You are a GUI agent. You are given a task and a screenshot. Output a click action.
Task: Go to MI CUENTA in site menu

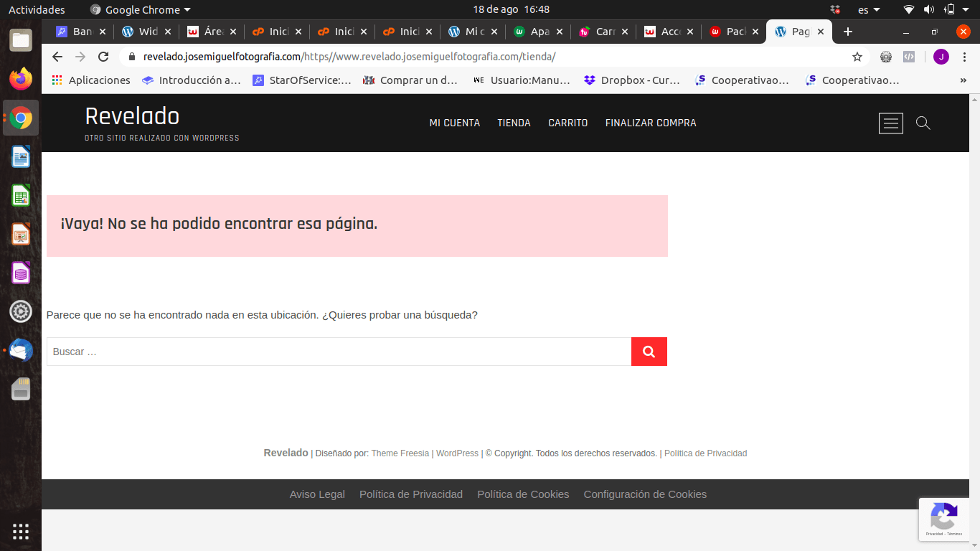tap(455, 123)
